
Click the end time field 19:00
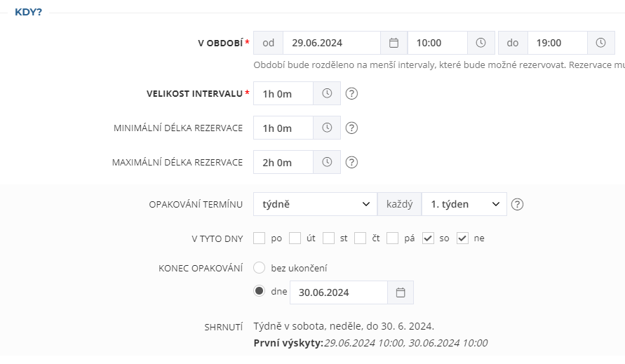click(557, 43)
